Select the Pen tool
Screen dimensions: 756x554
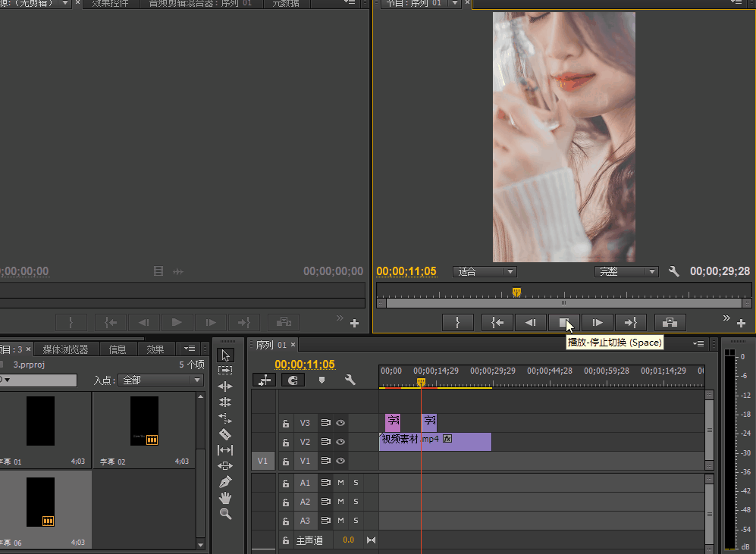[x=225, y=482]
